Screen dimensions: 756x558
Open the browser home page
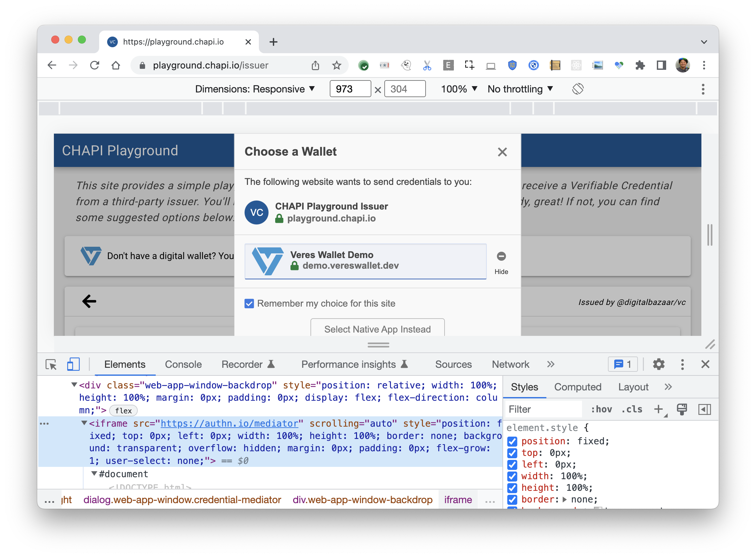pyautogui.click(x=116, y=65)
